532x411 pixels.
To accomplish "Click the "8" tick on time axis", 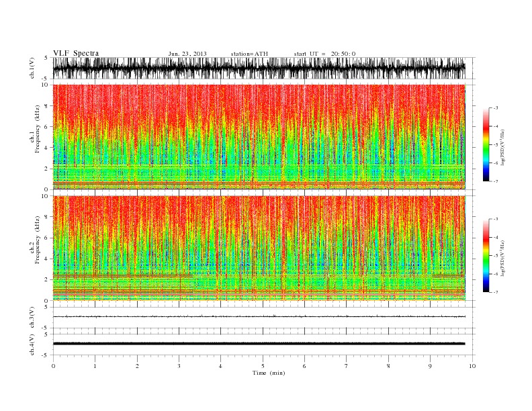I will pos(388,366).
